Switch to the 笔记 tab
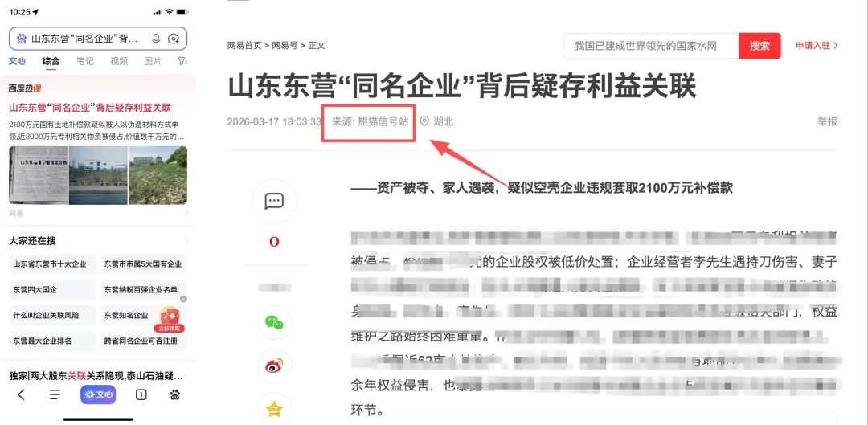 (x=84, y=61)
